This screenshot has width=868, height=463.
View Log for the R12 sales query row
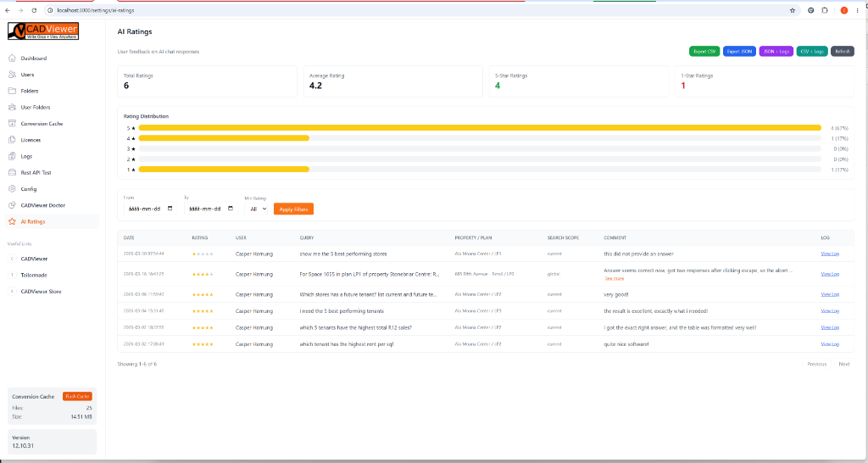(830, 327)
